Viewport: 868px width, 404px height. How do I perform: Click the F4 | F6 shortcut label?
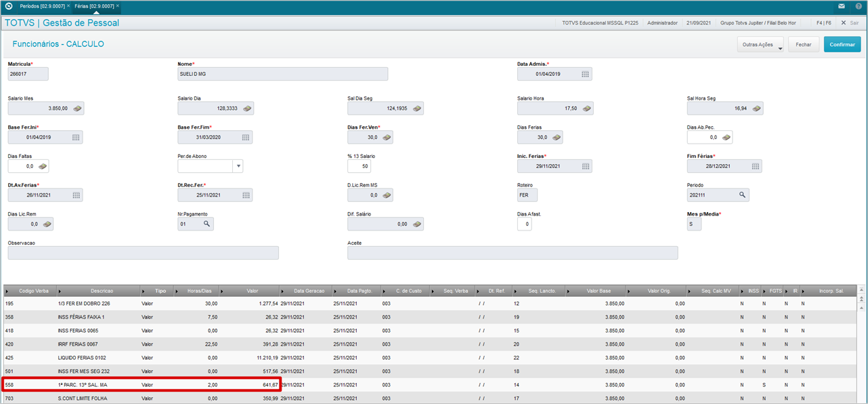[x=823, y=22]
